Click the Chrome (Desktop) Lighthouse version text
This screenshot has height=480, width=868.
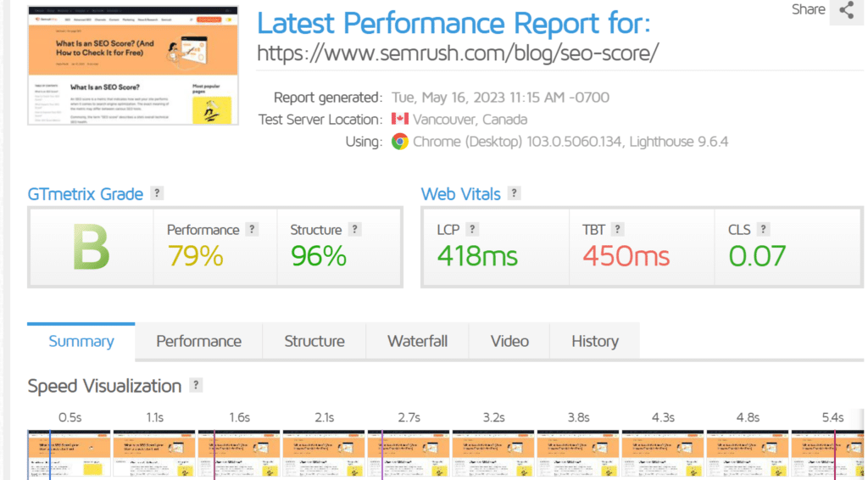pos(570,142)
